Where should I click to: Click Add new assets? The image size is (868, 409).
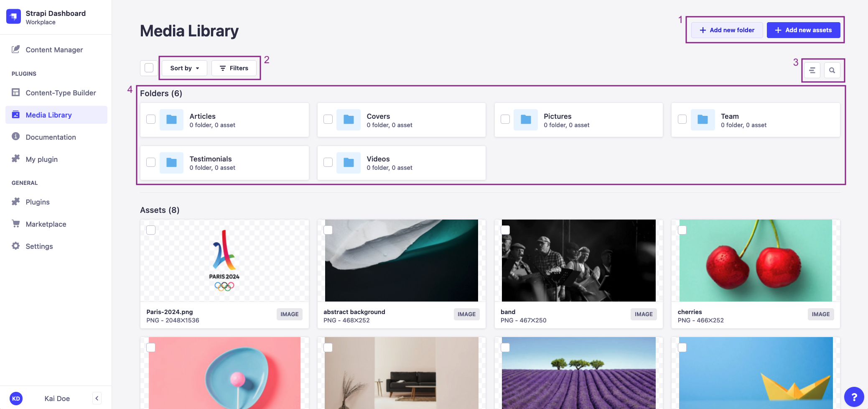tap(803, 30)
